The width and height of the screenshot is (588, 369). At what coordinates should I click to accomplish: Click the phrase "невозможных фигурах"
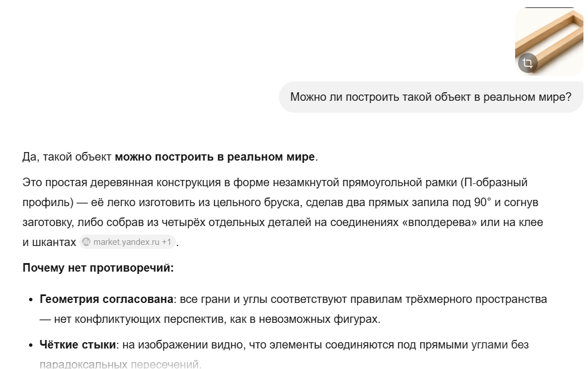coord(318,319)
